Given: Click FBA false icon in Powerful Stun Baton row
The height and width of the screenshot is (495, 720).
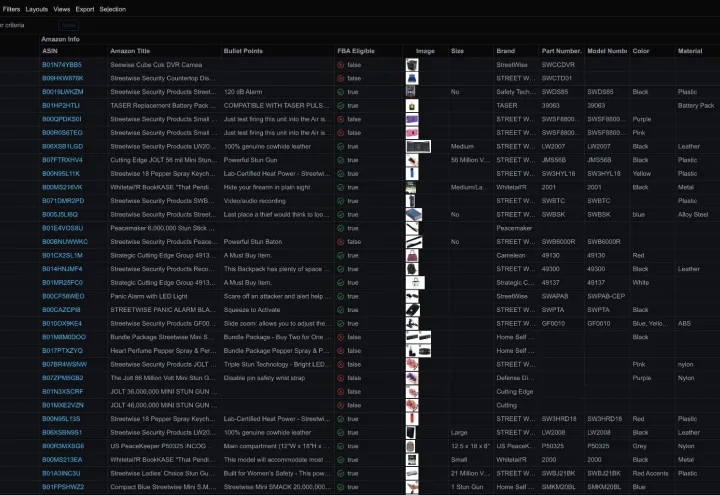Looking at the screenshot, I should (341, 242).
